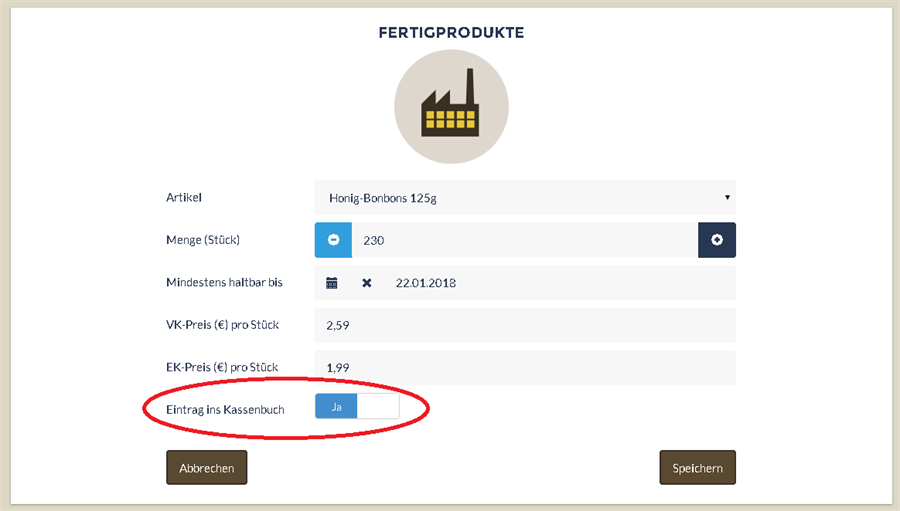Click Abbrechen to cancel
This screenshot has width=900, height=511.
click(x=207, y=467)
